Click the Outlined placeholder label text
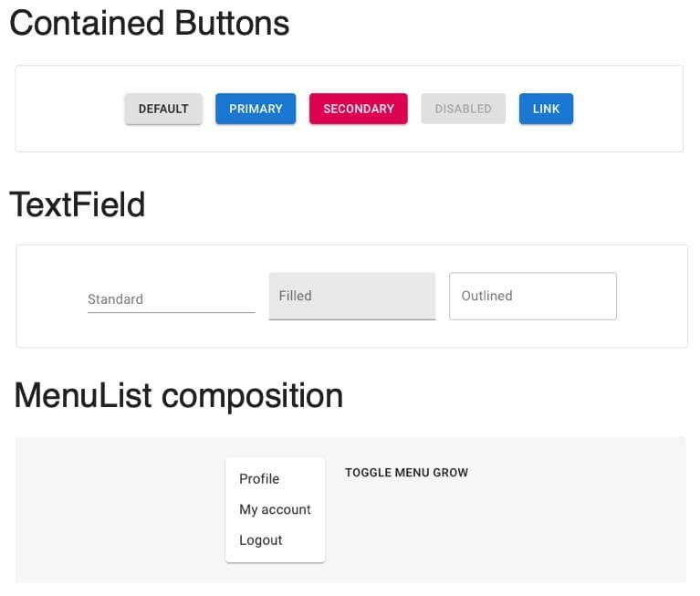Screen dimensions: 700x596 coord(486,296)
